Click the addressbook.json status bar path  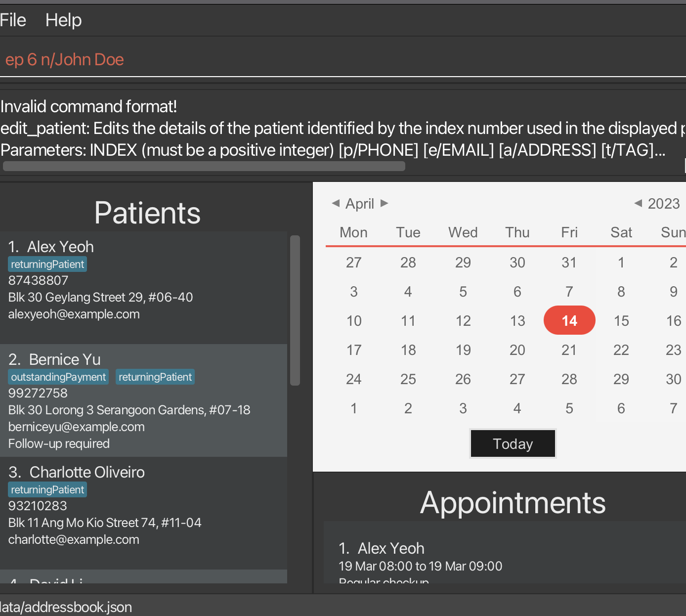(66, 607)
